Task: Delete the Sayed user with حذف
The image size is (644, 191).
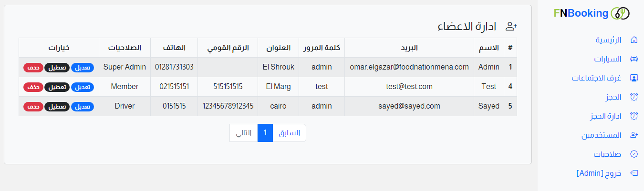Action: pos(33,107)
